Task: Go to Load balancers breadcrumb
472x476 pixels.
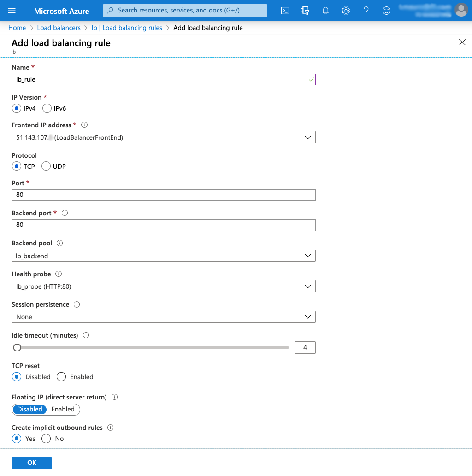Action: [x=59, y=28]
